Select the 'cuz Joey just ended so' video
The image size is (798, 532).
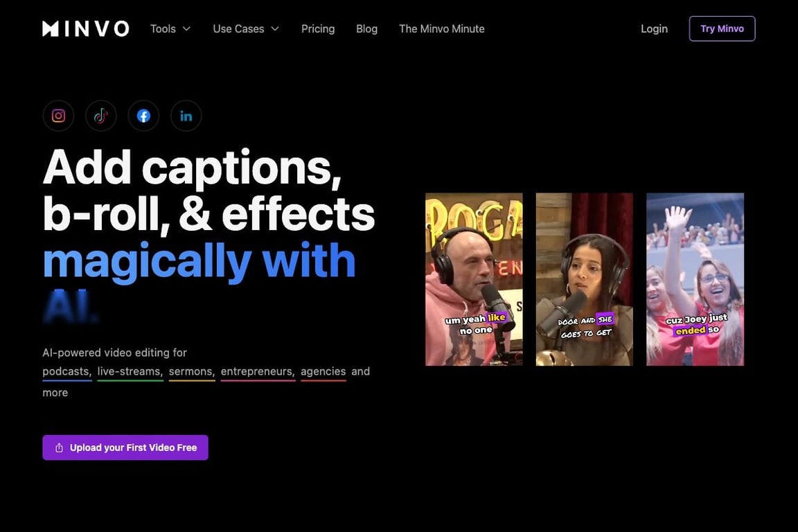point(695,279)
